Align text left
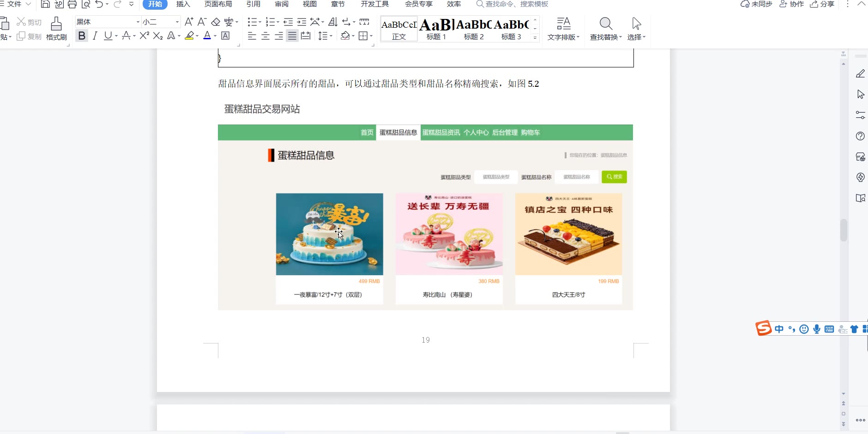 tap(252, 36)
